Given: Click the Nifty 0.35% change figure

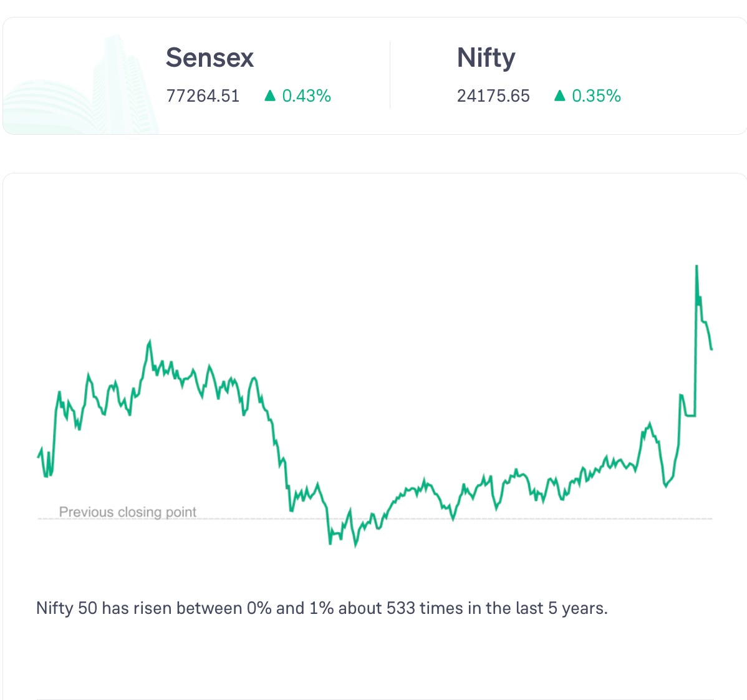Looking at the screenshot, I should (596, 96).
